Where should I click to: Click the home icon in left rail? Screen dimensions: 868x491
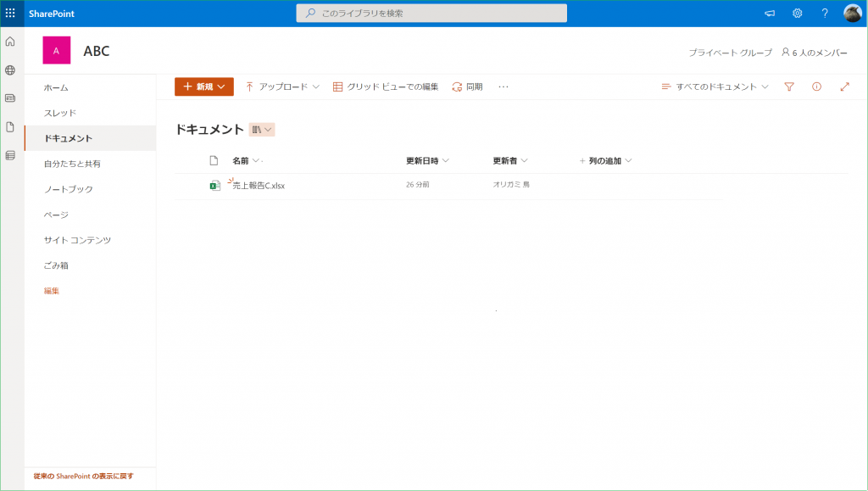[10, 42]
